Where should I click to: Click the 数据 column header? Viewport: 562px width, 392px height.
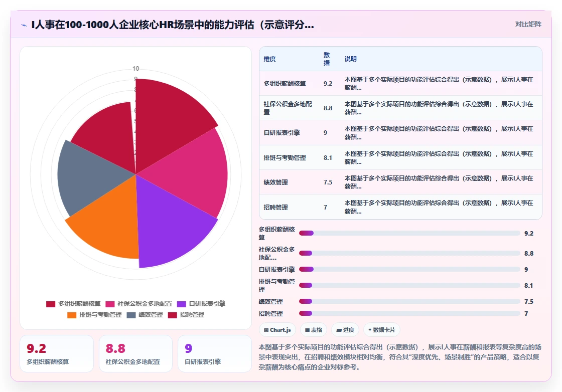[x=327, y=59]
